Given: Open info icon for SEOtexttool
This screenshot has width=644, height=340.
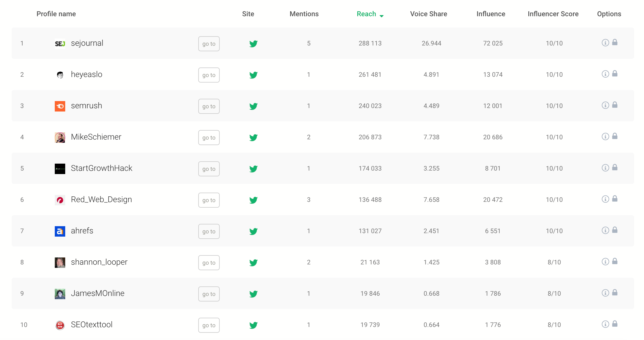Looking at the screenshot, I should pos(605,324).
